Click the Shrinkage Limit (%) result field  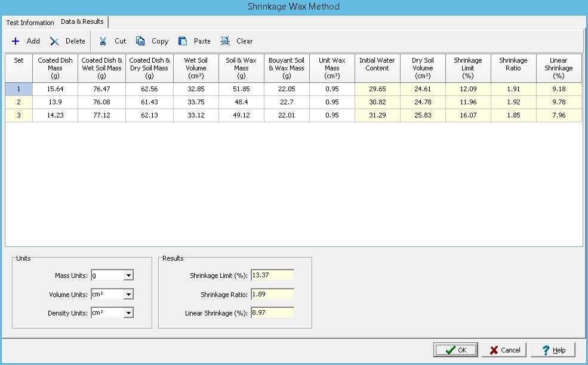[272, 276]
